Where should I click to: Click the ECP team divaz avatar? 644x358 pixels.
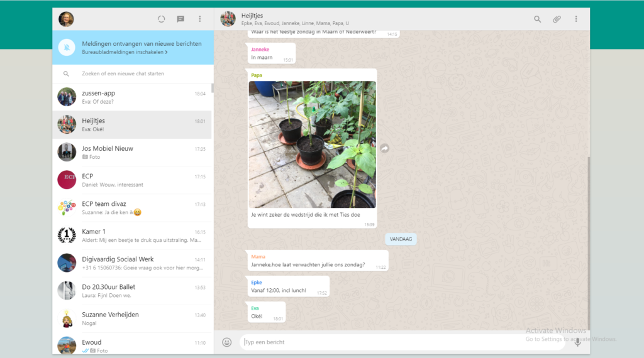click(x=67, y=208)
